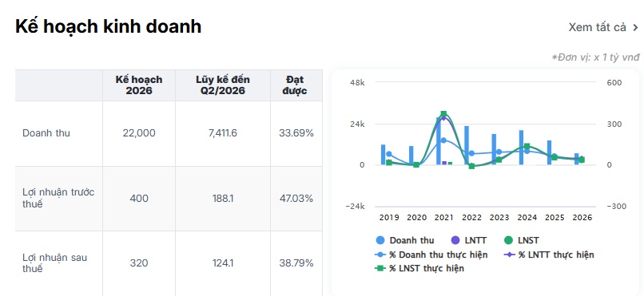644x296 pixels.
Task: Click the 188.1 cumulative pre-tax profit cell
Action: click(223, 199)
